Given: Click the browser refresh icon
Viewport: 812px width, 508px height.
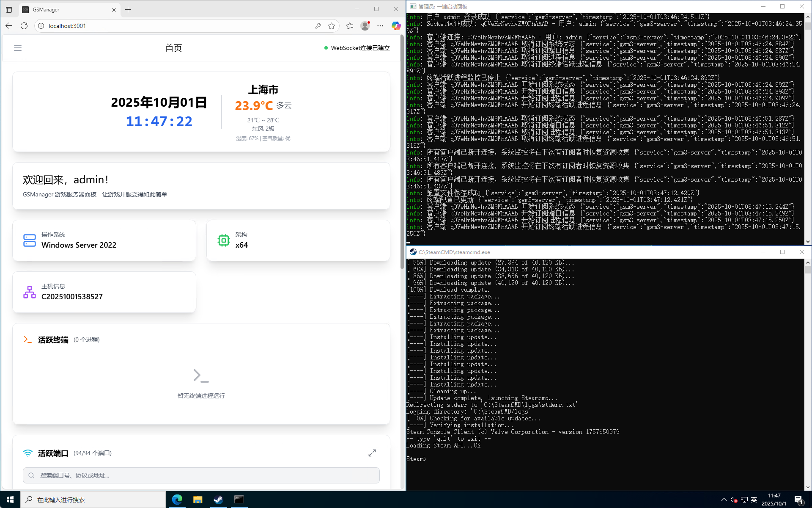Looking at the screenshot, I should click(24, 26).
